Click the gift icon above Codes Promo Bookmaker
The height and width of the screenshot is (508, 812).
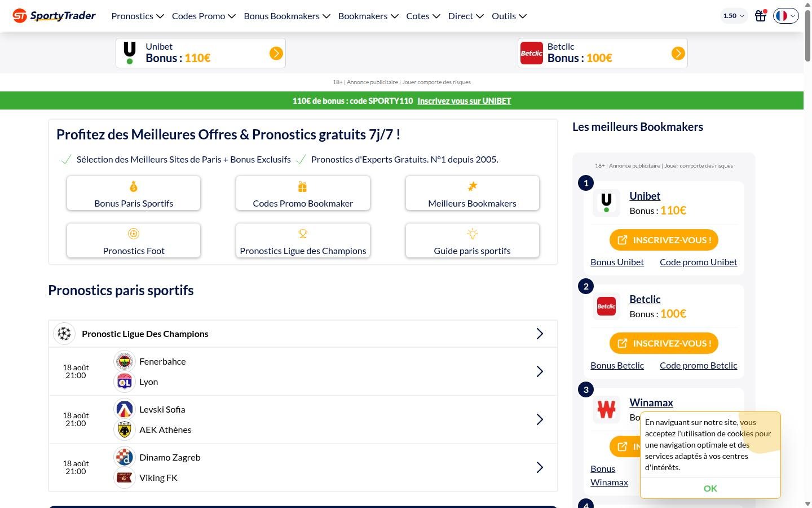tap(303, 186)
